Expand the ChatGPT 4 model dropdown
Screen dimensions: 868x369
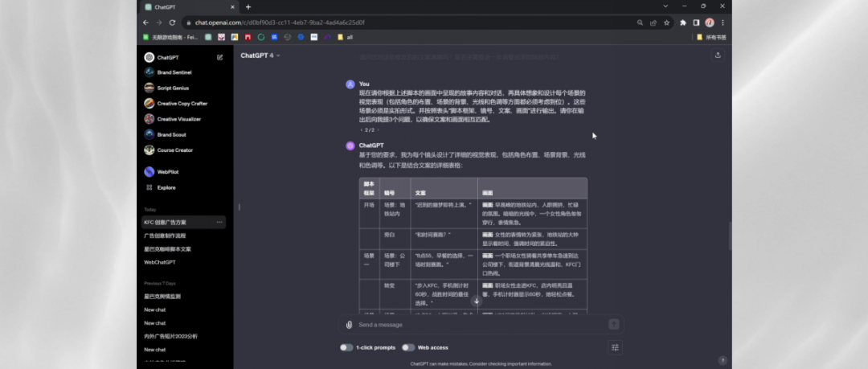[x=260, y=55]
